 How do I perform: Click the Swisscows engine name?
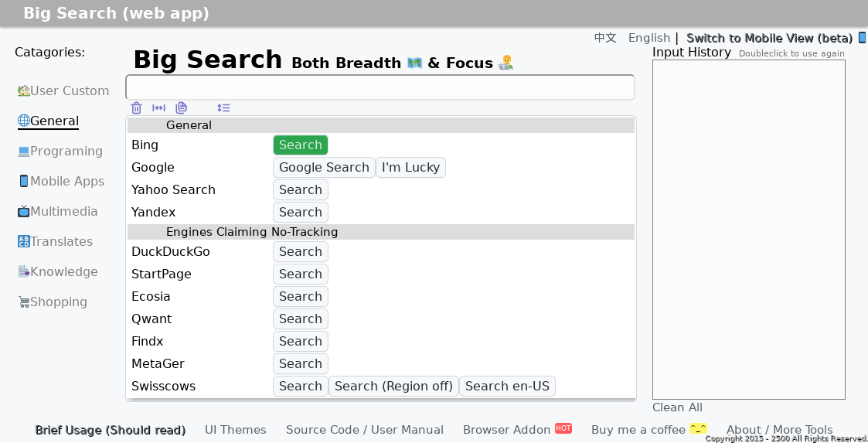pyautogui.click(x=163, y=386)
